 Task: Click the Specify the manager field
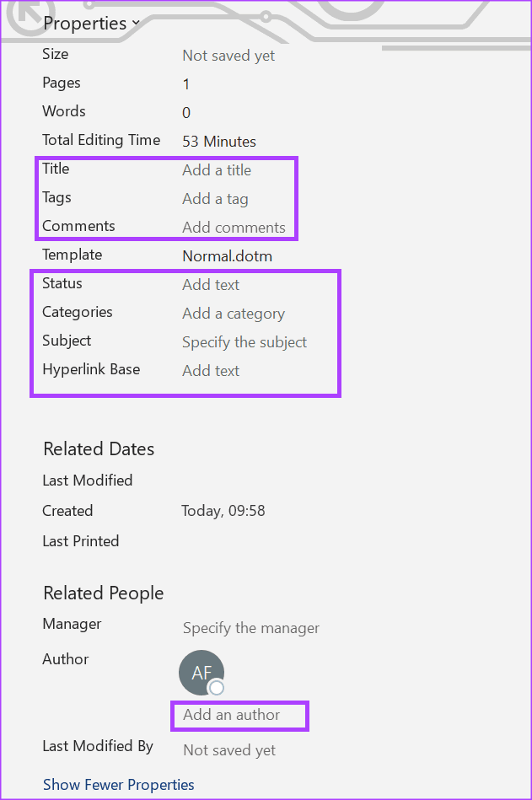[251, 628]
